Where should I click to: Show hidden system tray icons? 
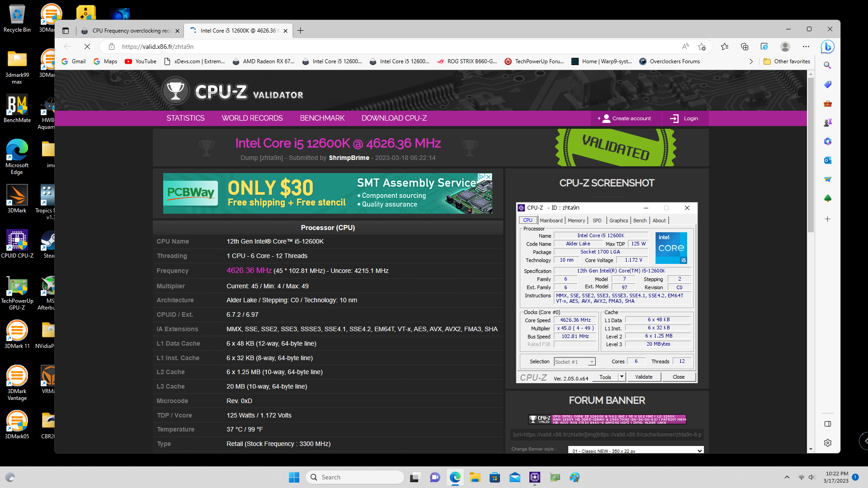click(787, 477)
